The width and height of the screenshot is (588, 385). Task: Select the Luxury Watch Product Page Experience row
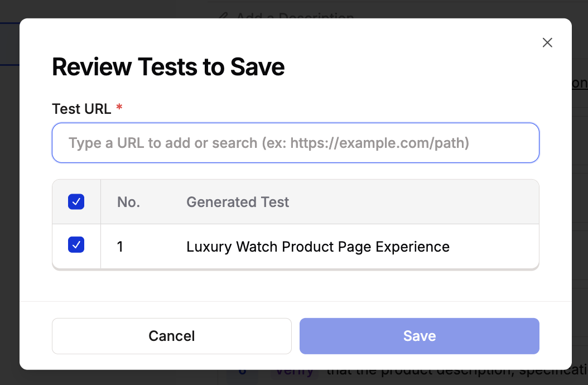tap(318, 247)
